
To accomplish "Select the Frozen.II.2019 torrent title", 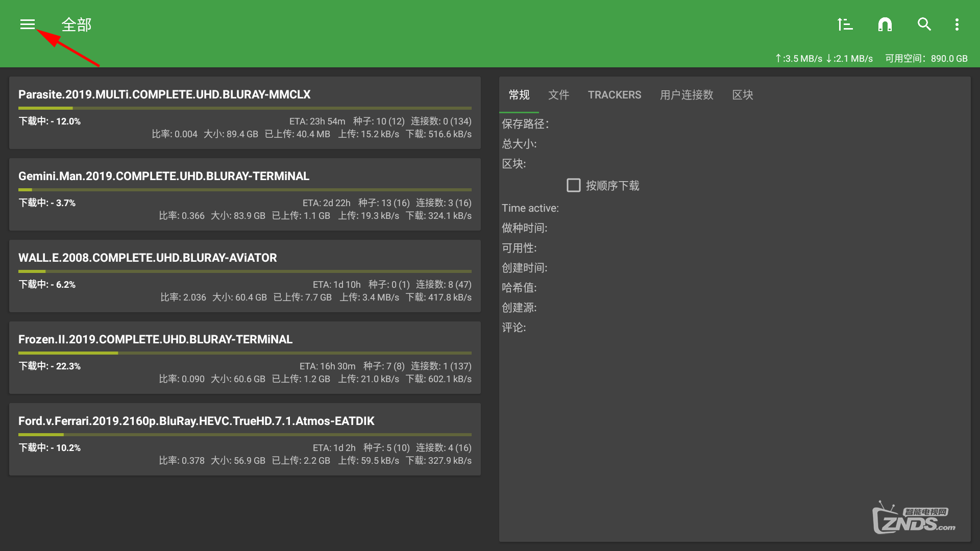I will tap(155, 339).
